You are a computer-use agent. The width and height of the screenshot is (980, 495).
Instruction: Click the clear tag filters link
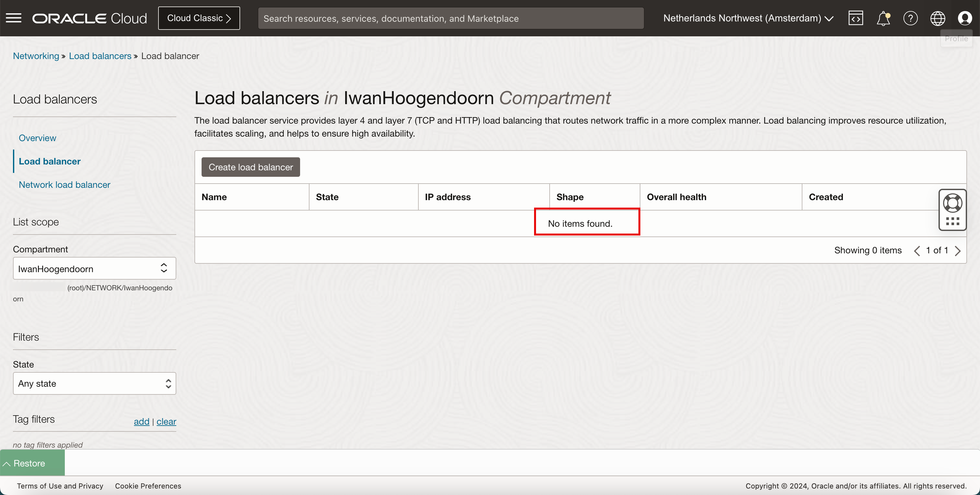pyautogui.click(x=166, y=421)
